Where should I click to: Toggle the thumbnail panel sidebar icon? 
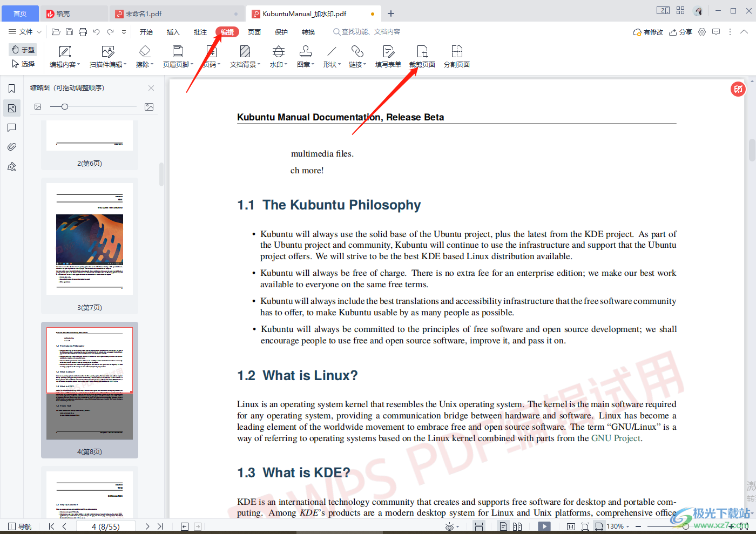[12, 108]
